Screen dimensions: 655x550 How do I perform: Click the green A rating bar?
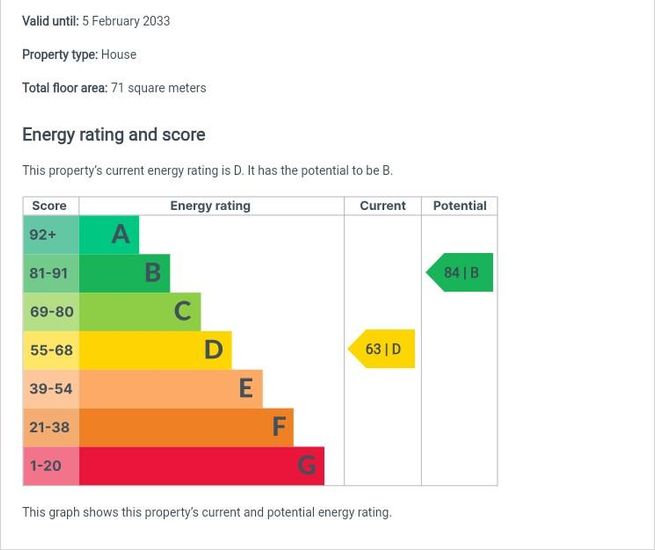(x=108, y=234)
